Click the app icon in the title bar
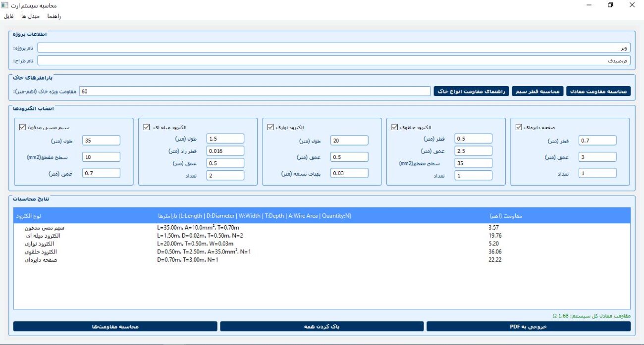Viewport: 644px width, 345px height. point(4,5)
